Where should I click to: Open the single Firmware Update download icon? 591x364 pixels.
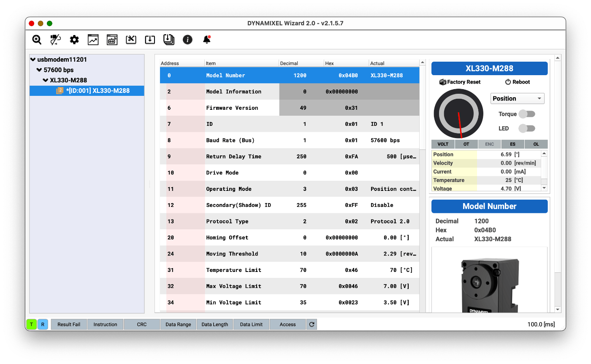[x=150, y=40]
